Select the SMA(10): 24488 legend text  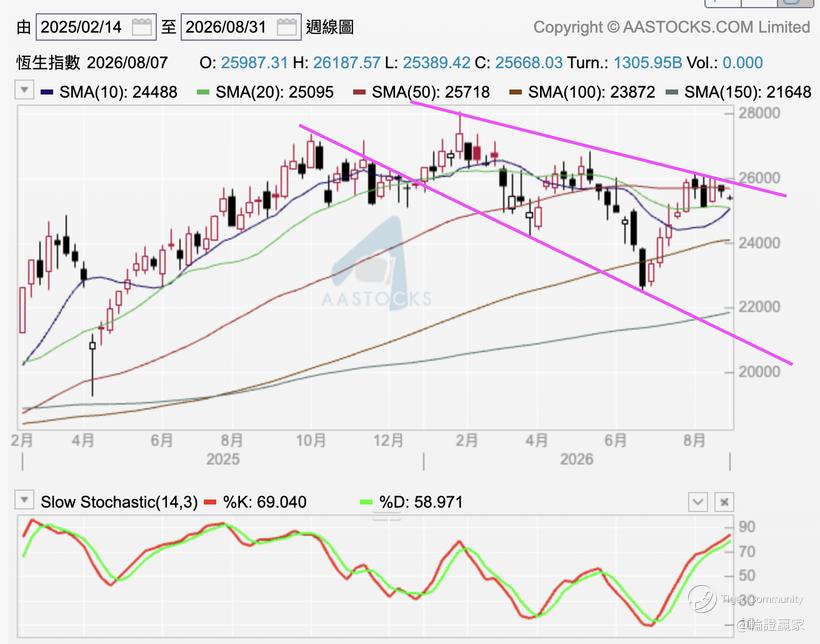118,92
